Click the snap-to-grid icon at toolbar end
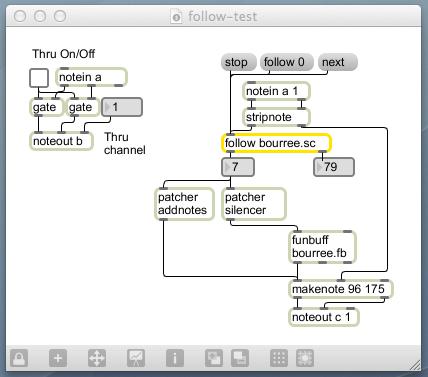 pos(305,358)
